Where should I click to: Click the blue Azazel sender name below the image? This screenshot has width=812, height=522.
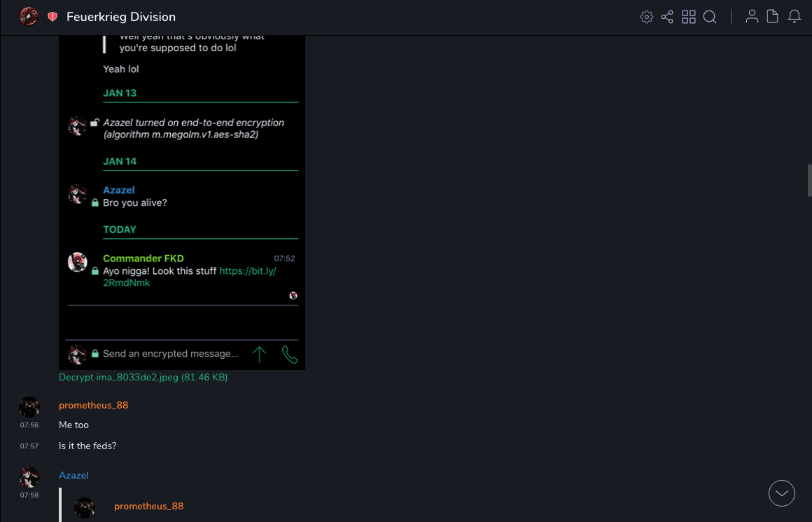[73, 475]
